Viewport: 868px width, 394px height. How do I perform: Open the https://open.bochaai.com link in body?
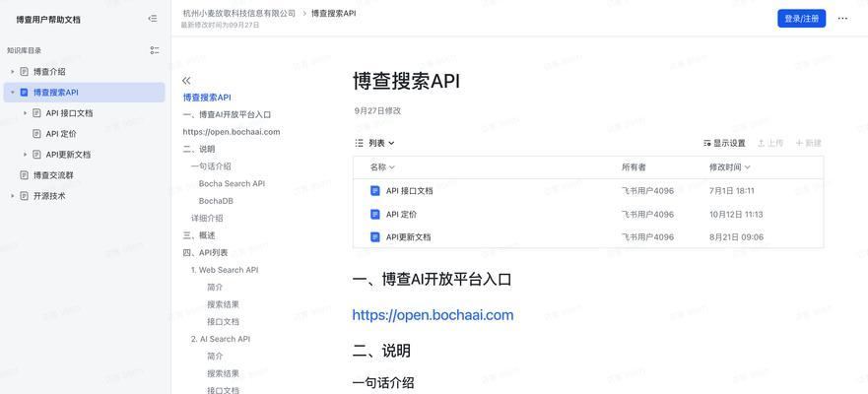point(433,315)
